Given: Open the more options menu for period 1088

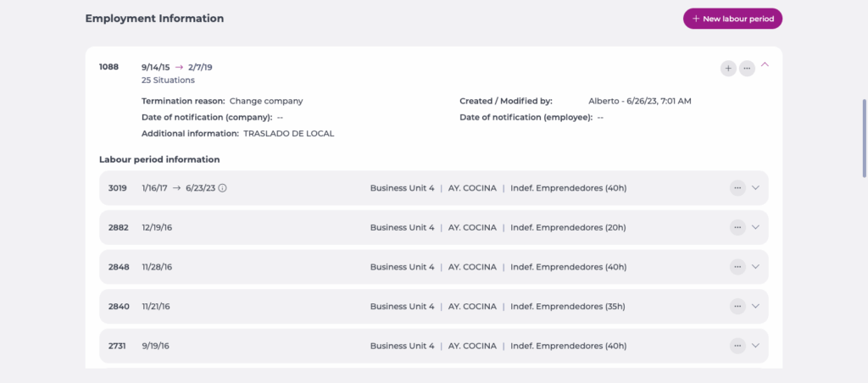Looking at the screenshot, I should (747, 68).
